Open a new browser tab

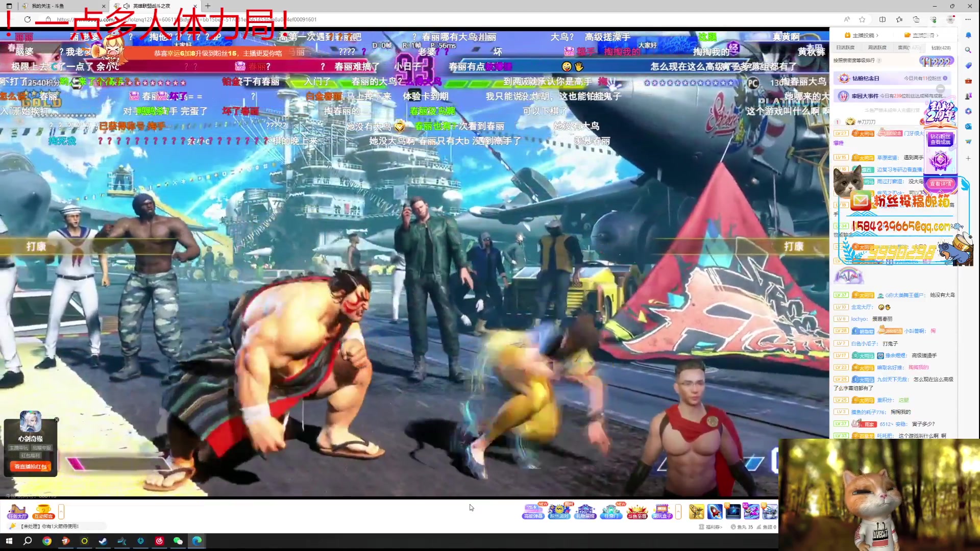[x=208, y=6]
